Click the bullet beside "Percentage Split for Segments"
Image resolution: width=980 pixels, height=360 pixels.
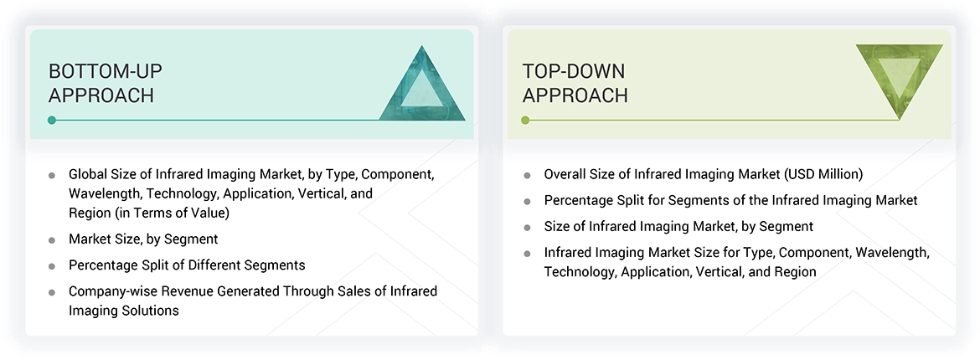[527, 202]
